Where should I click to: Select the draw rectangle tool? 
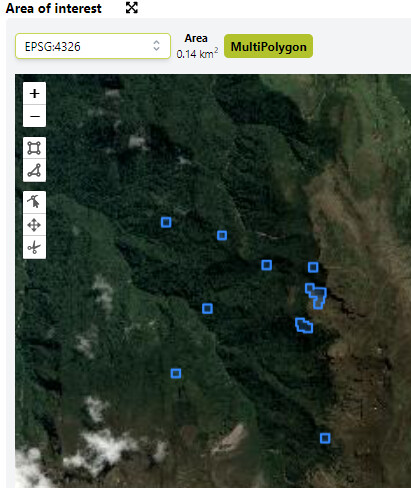pos(34,148)
